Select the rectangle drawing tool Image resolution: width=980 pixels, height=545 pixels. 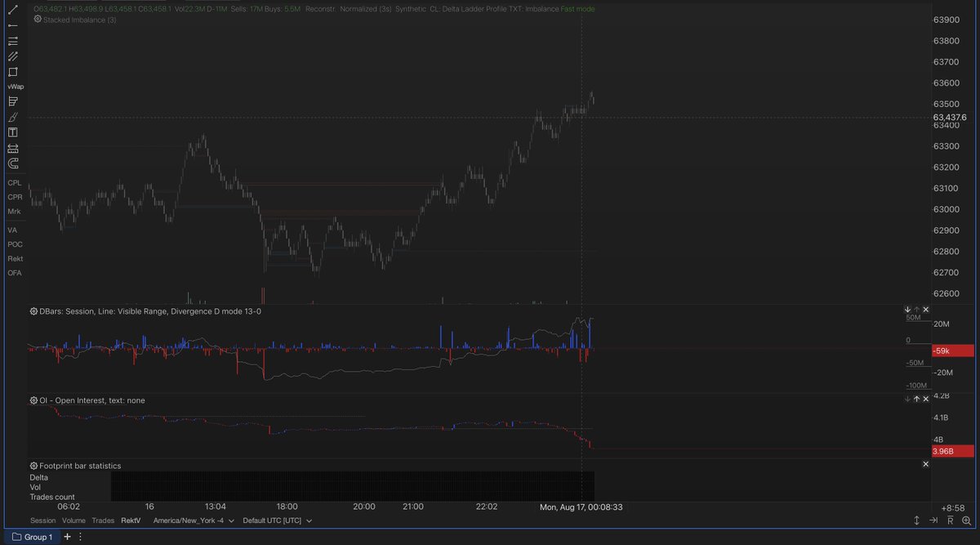click(13, 72)
